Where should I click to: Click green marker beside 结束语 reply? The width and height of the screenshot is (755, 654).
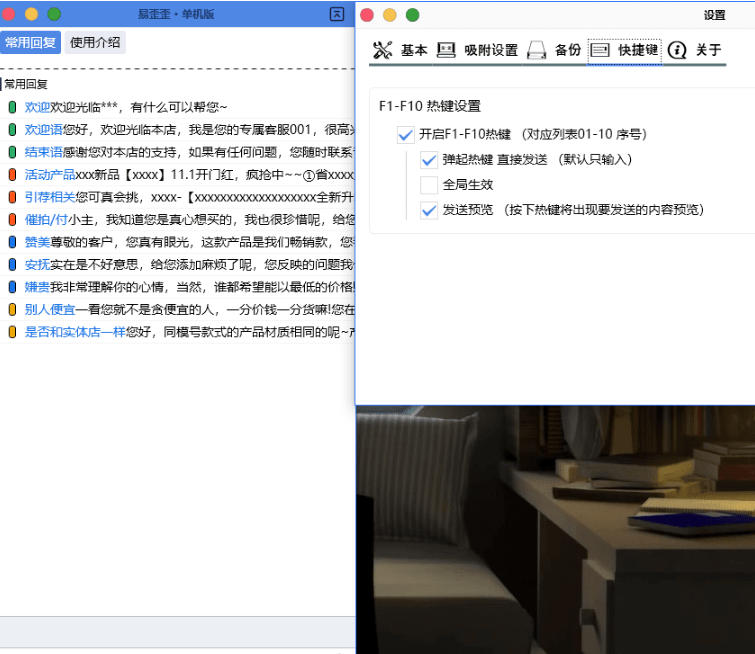click(x=13, y=152)
